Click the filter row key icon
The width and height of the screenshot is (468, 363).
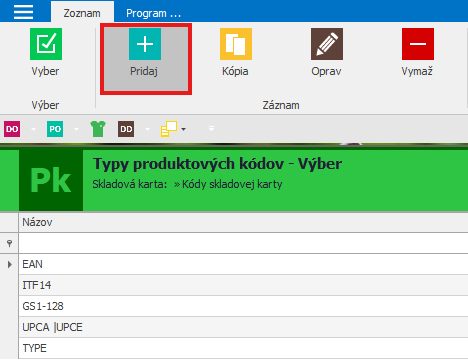(x=9, y=244)
